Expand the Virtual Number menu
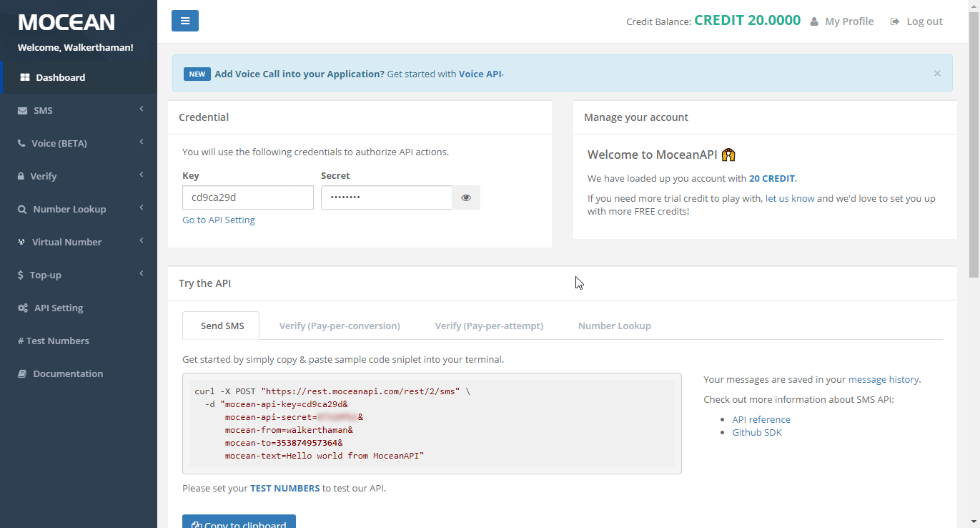Viewport: 980px width, 528px height. 140,242
